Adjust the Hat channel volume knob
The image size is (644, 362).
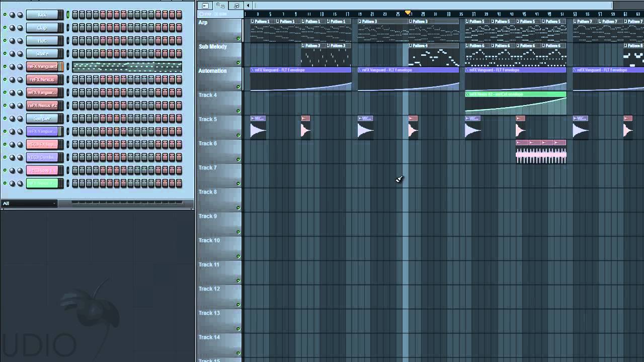click(20, 41)
